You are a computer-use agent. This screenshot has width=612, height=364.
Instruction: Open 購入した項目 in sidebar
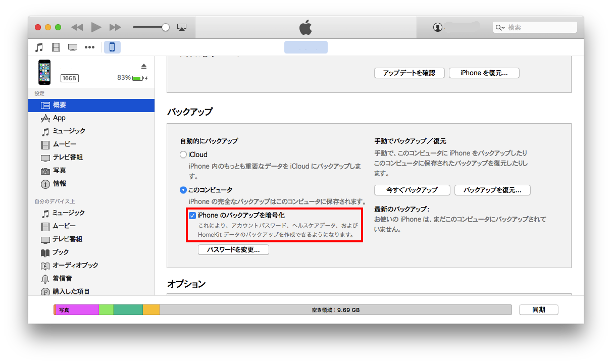[x=91, y=291]
